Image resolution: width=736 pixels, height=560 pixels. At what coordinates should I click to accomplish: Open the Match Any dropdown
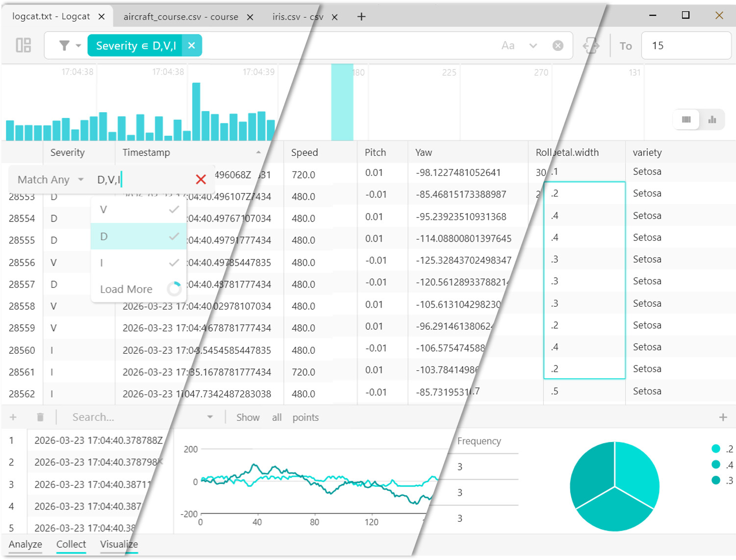coord(51,180)
